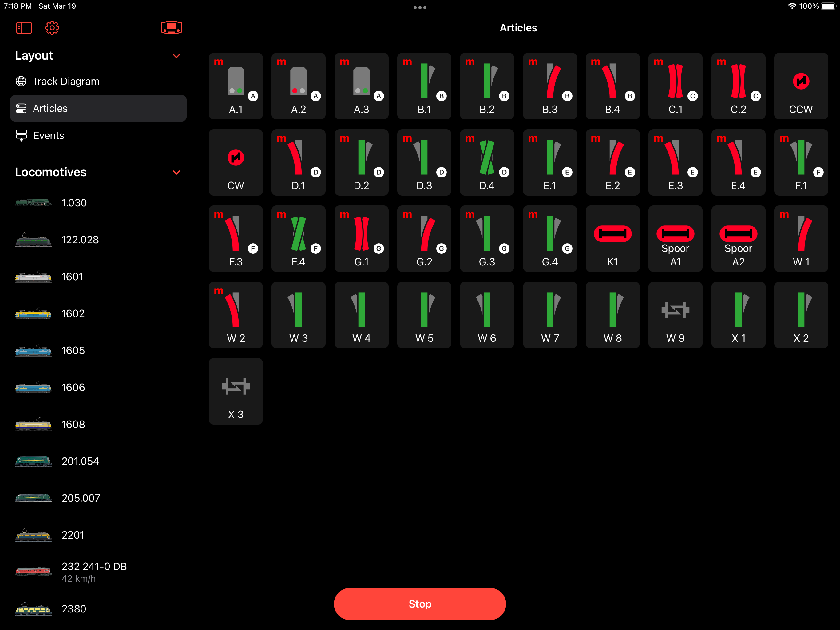This screenshot has height=630, width=840.
Task: Tap the three-dot multitasking menu
Action: point(420,8)
